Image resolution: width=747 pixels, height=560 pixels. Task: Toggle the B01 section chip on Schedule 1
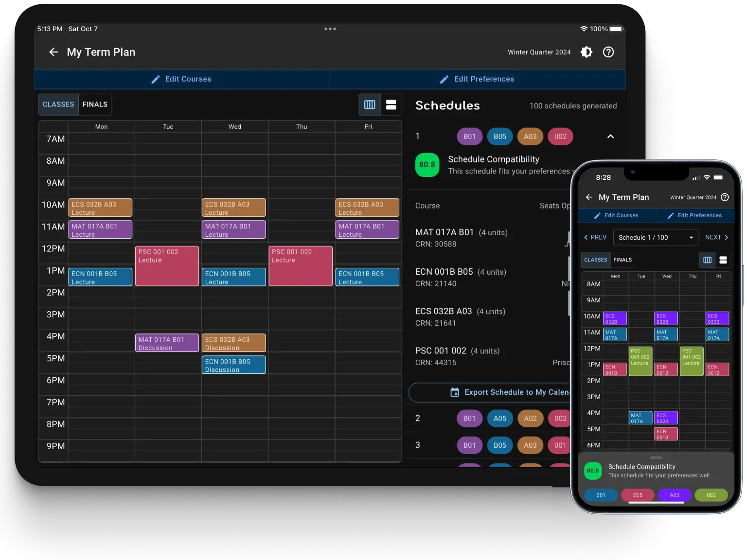(469, 137)
